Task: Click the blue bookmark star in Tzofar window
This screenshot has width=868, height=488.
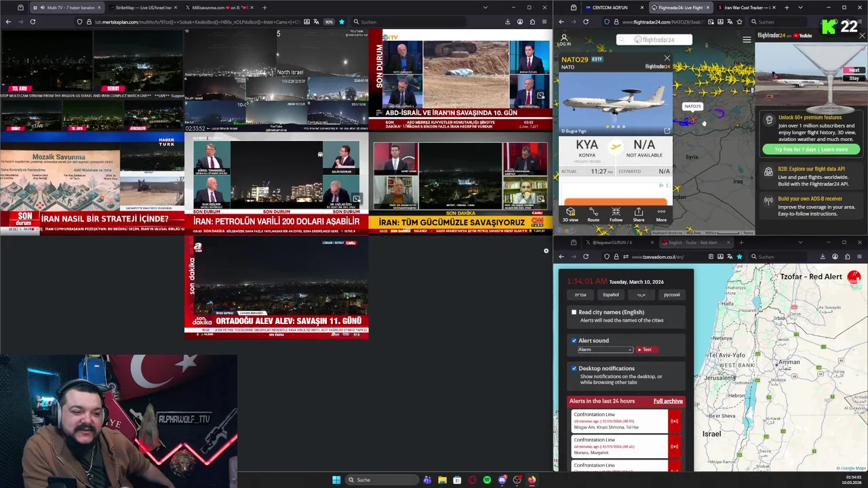Action: tap(739, 256)
